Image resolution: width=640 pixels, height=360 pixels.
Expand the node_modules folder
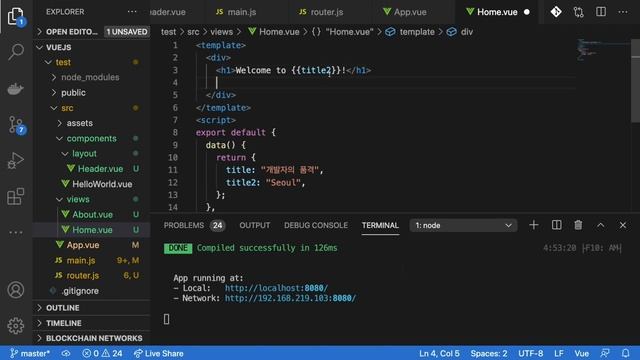[x=91, y=77]
